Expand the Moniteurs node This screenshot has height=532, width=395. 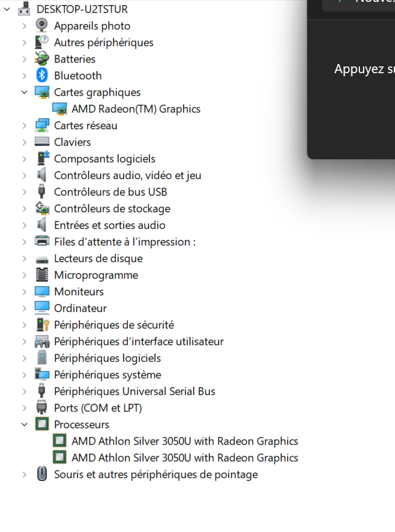pyautogui.click(x=25, y=292)
